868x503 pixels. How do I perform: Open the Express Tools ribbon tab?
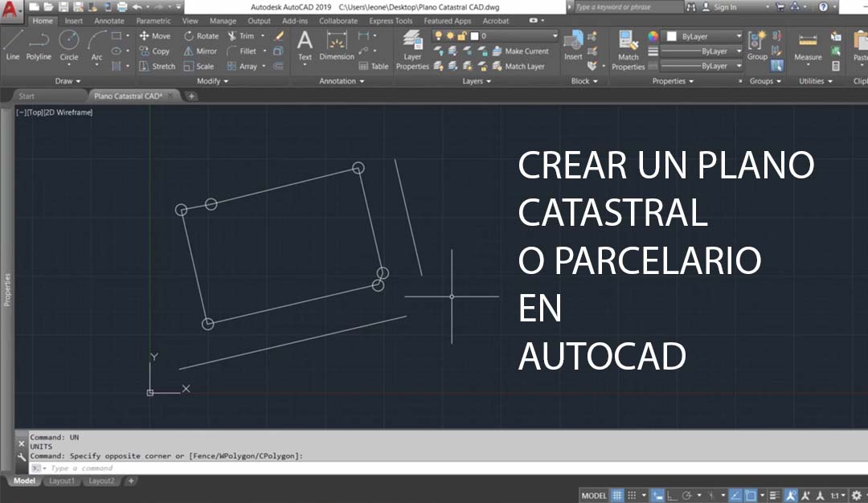click(x=391, y=20)
